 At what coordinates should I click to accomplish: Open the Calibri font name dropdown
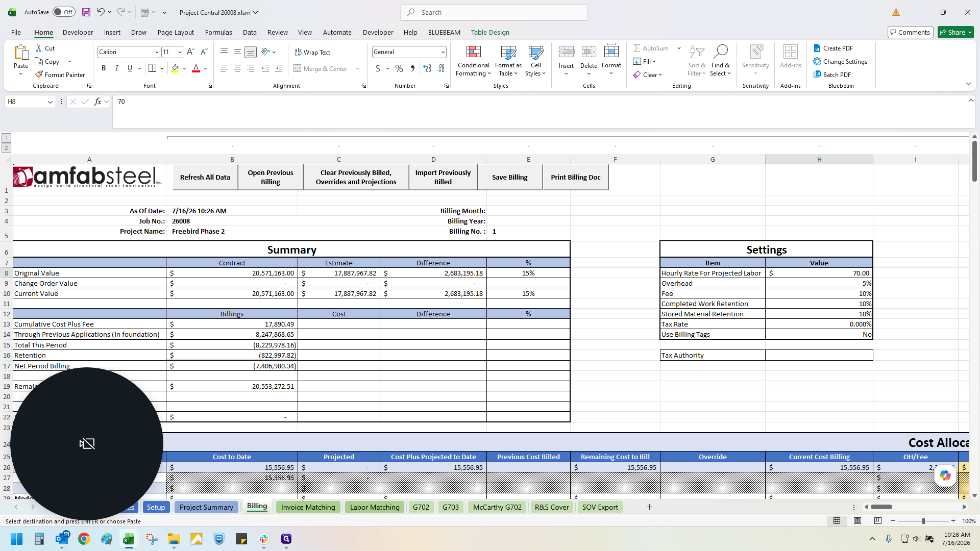157,52
